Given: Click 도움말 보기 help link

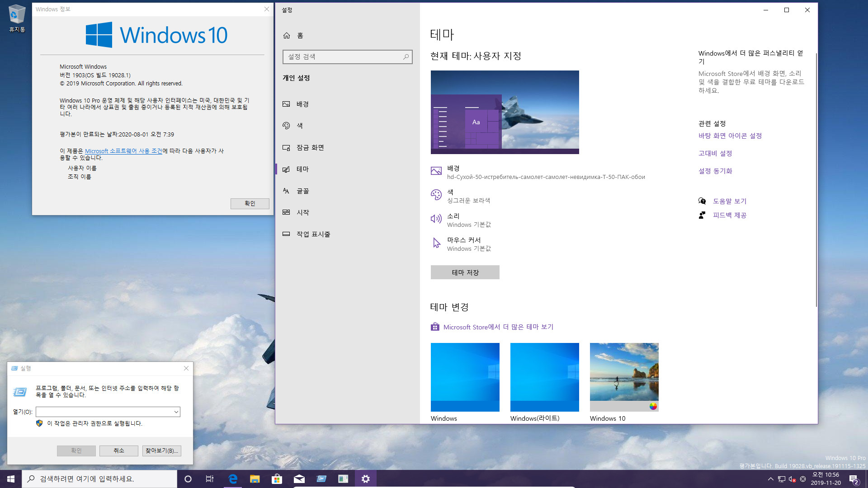Looking at the screenshot, I should click(x=730, y=202).
